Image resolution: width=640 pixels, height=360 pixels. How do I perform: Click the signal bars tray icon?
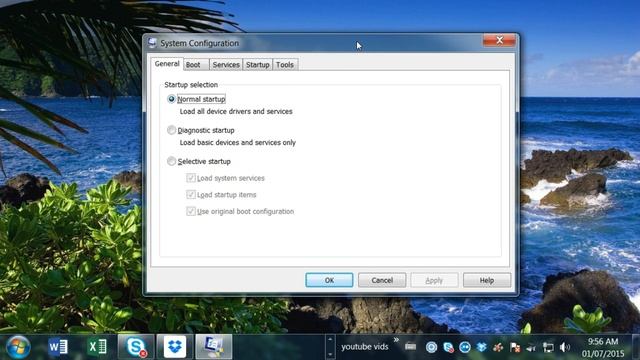click(x=531, y=348)
